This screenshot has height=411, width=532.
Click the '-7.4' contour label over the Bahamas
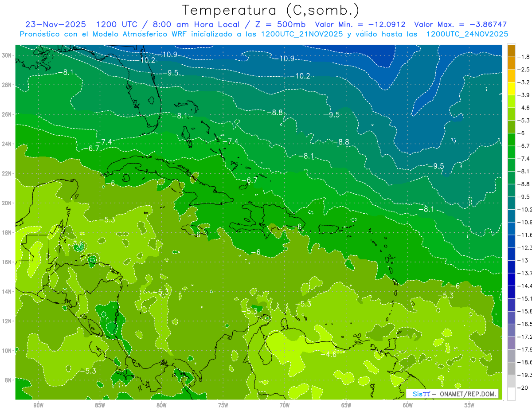tap(230, 141)
